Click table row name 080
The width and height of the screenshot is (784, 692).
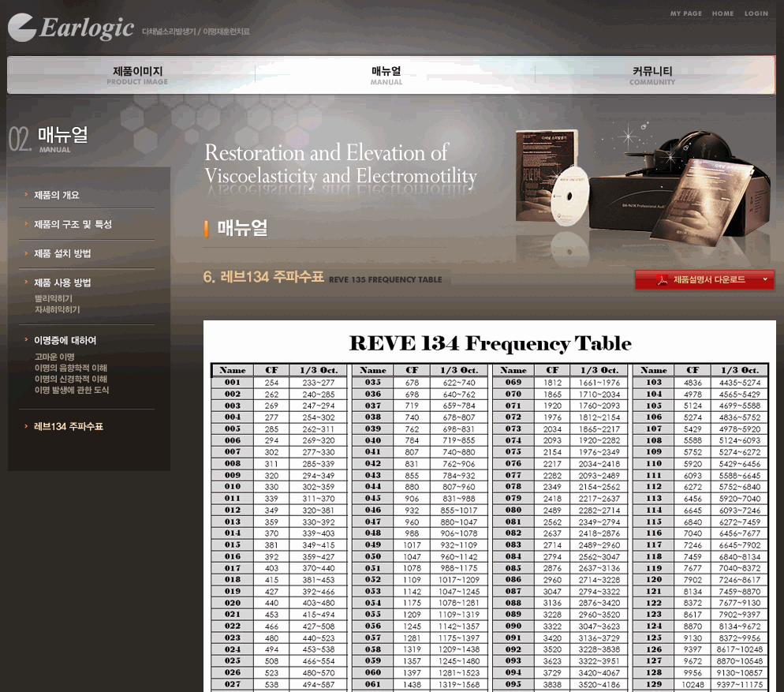tap(513, 510)
